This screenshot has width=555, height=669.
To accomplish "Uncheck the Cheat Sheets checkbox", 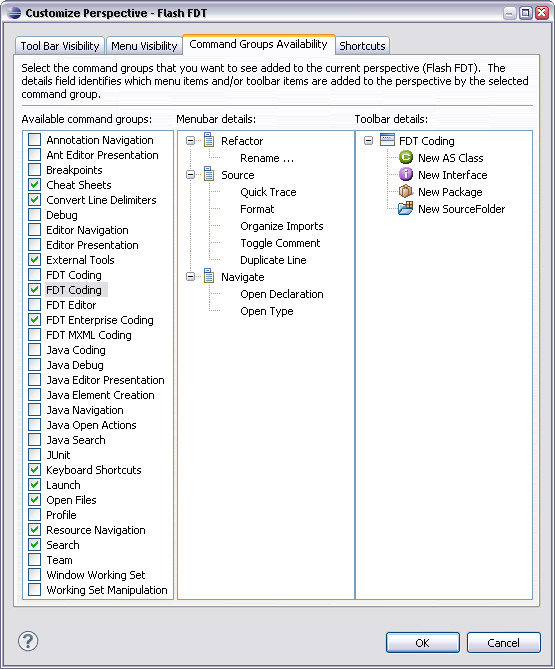I will 35,185.
